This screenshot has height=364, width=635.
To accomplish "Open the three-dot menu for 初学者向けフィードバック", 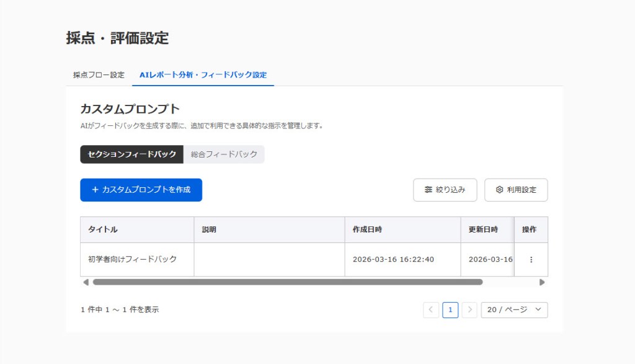I will pyautogui.click(x=531, y=260).
